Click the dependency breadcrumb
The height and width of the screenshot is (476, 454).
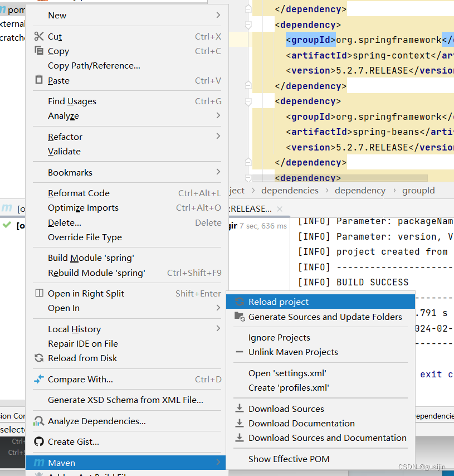[x=360, y=190]
